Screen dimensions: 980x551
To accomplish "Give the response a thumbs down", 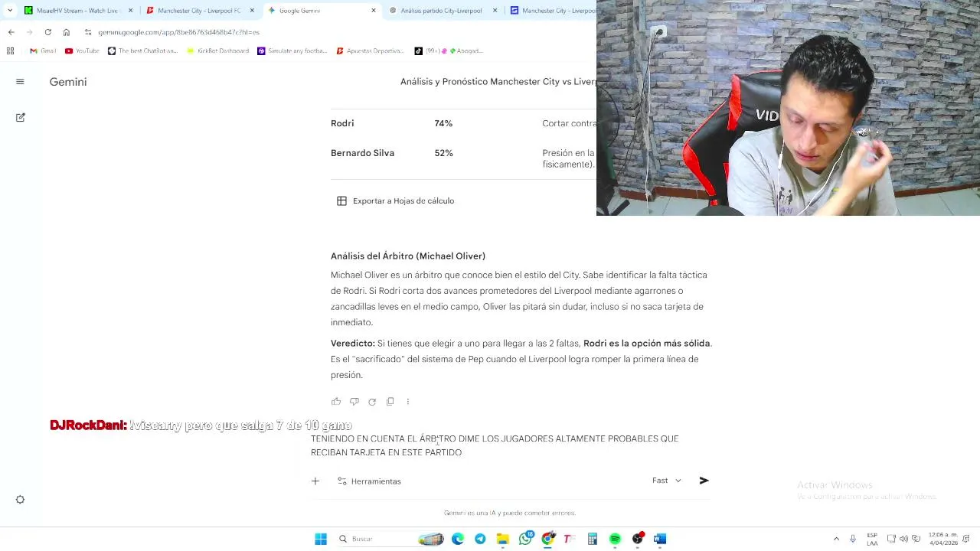I will pyautogui.click(x=354, y=401).
